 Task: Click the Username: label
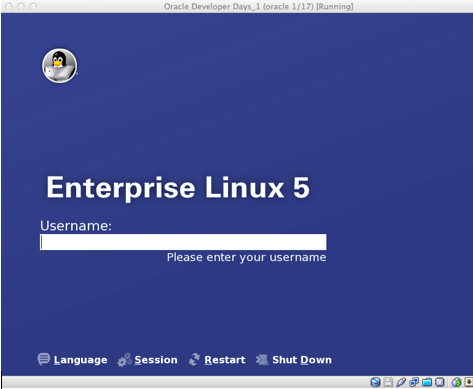76,226
